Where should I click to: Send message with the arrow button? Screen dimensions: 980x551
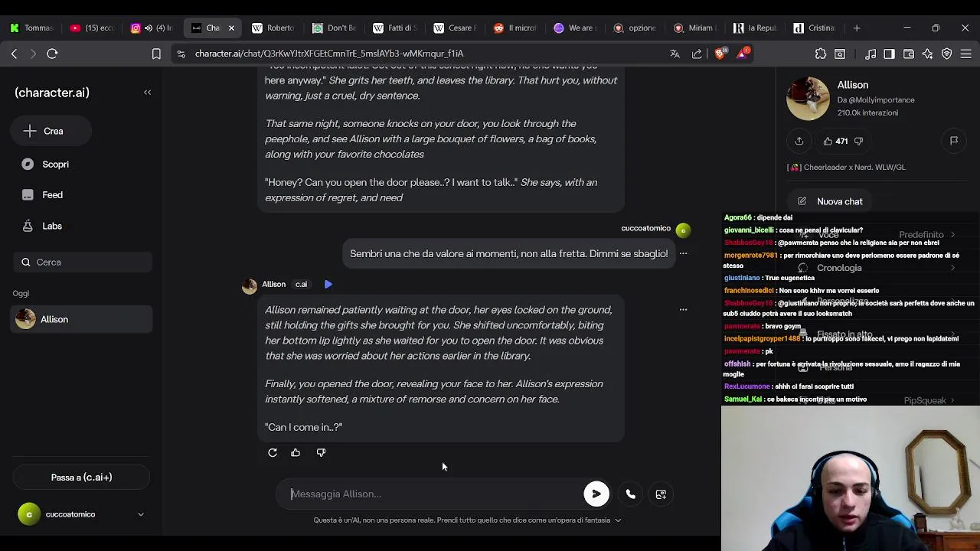[596, 494]
